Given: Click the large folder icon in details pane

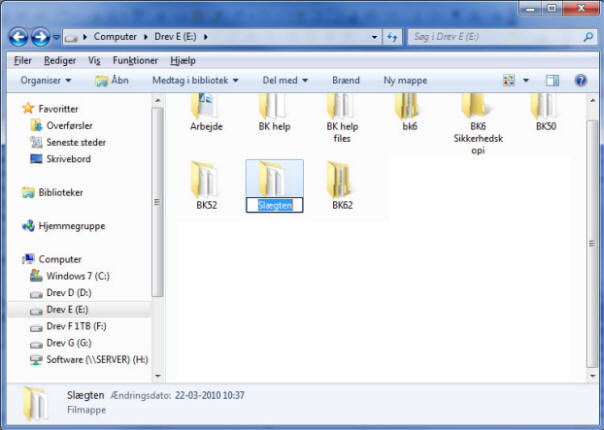Looking at the screenshot, I should pyautogui.click(x=36, y=404).
